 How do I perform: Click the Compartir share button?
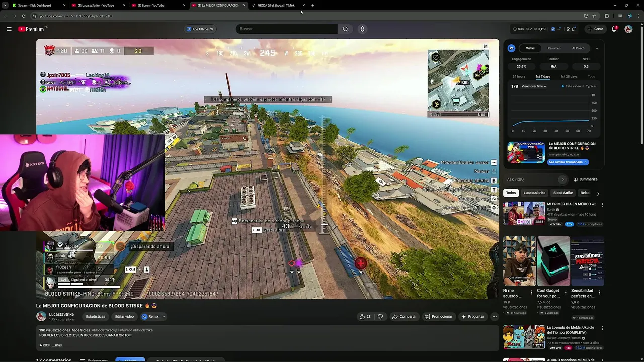[x=404, y=317]
